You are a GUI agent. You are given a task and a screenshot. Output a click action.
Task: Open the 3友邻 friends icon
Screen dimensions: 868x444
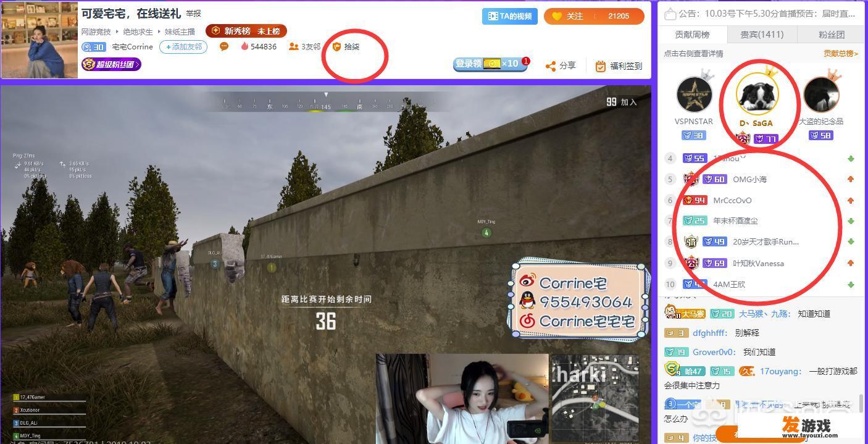pos(304,46)
